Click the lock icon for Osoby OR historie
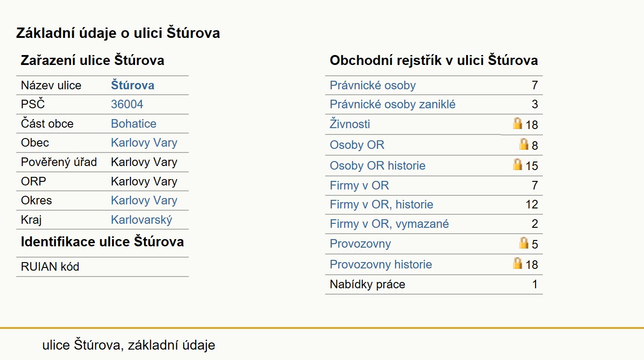Image resolution: width=644 pixels, height=360 pixels. click(518, 164)
